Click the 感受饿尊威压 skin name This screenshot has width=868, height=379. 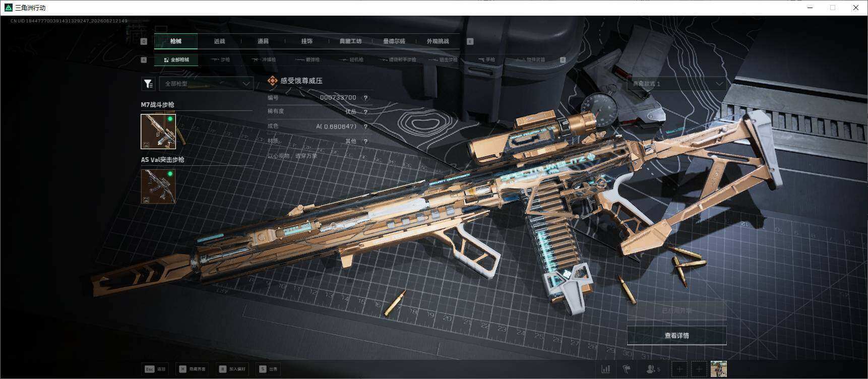pyautogui.click(x=301, y=81)
